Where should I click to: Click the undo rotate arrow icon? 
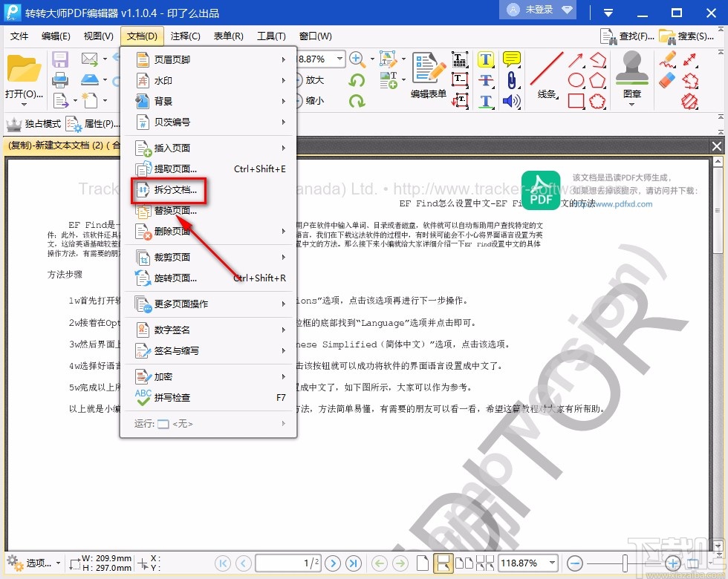point(357,80)
